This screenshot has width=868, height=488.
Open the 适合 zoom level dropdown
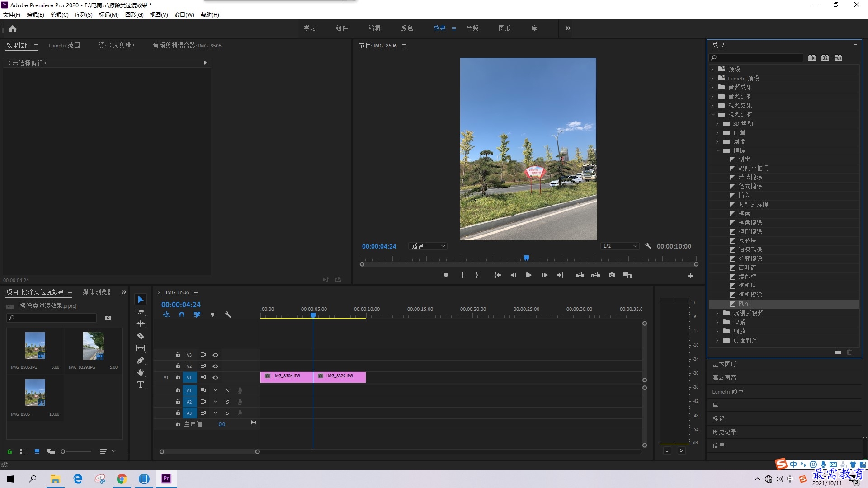(428, 246)
